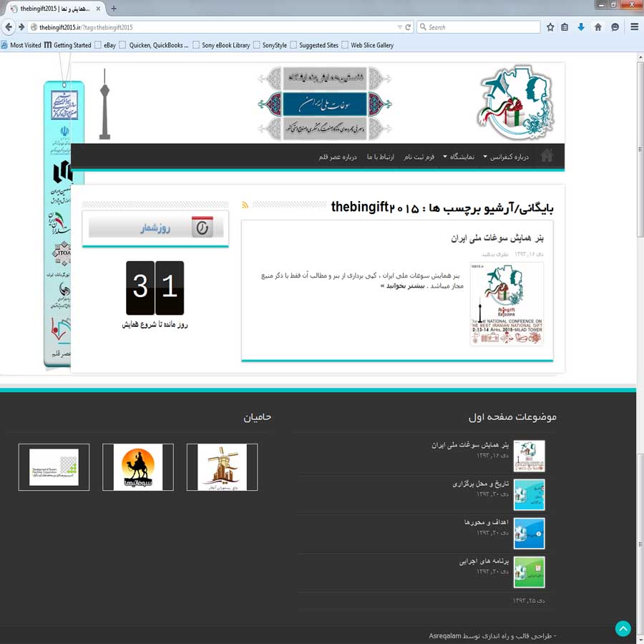Image resolution: width=644 pixels, height=644 pixels.
Task: Open the Most Visited bookmarks folder
Action: point(21,45)
